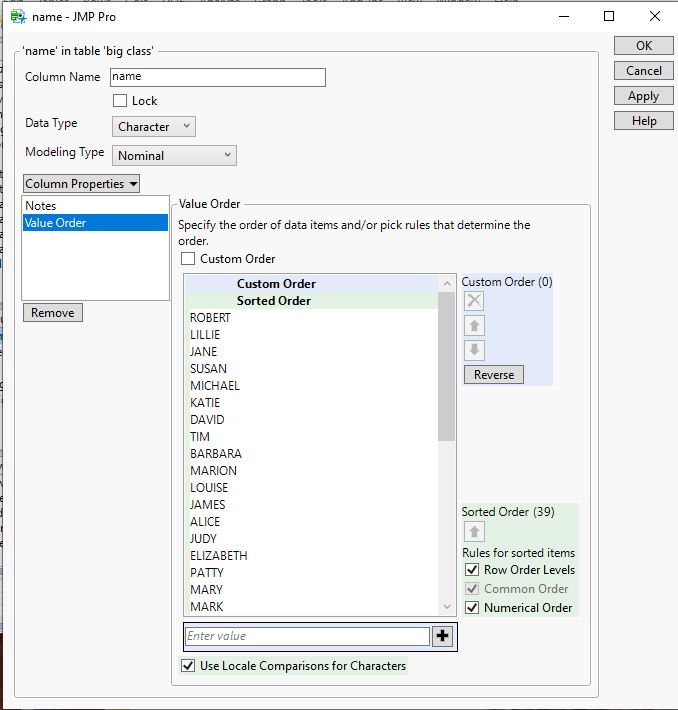The height and width of the screenshot is (710, 678).
Task: Maximize the JMP Pro dialog window
Action: tap(609, 16)
